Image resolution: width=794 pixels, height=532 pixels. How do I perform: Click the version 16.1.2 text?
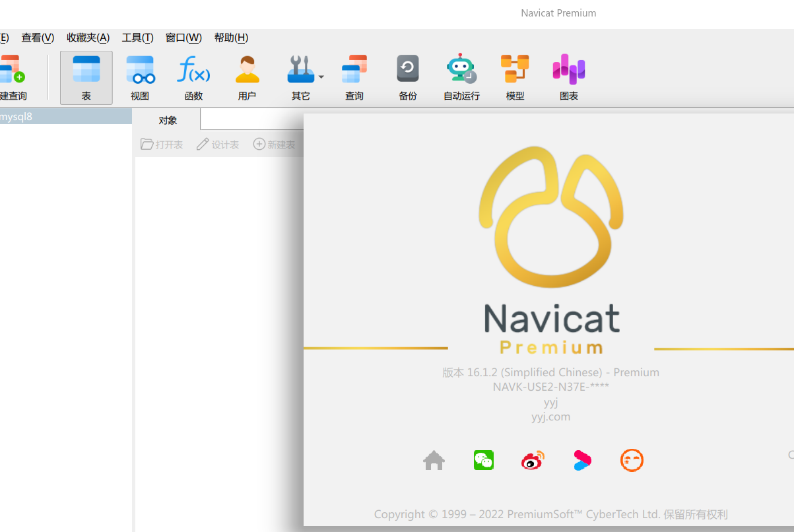550,372
